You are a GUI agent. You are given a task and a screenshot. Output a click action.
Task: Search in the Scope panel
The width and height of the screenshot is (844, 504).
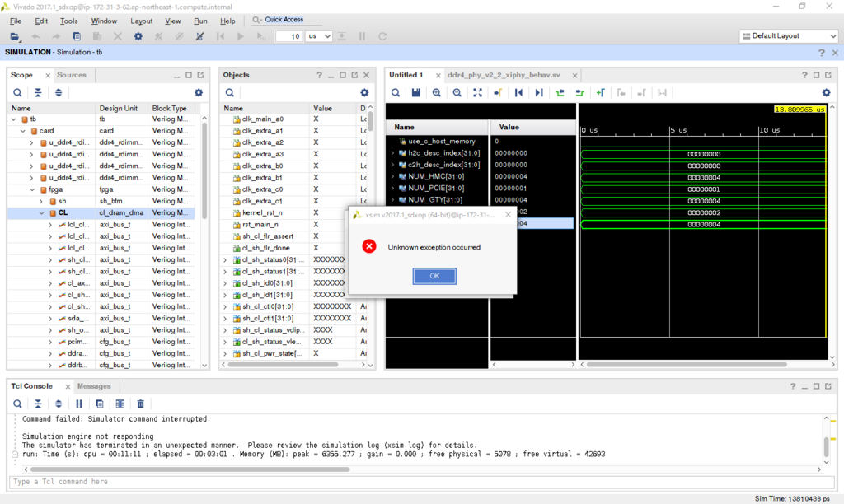[17, 92]
